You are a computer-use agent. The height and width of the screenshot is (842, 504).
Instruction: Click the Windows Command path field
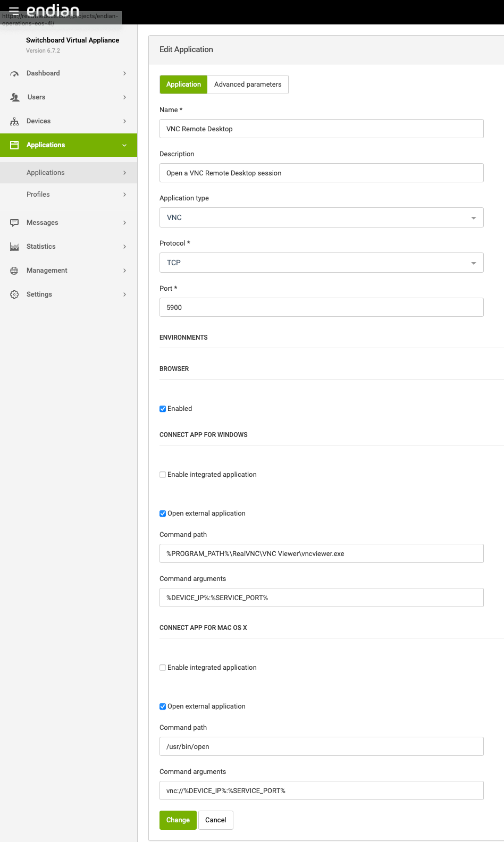(321, 553)
